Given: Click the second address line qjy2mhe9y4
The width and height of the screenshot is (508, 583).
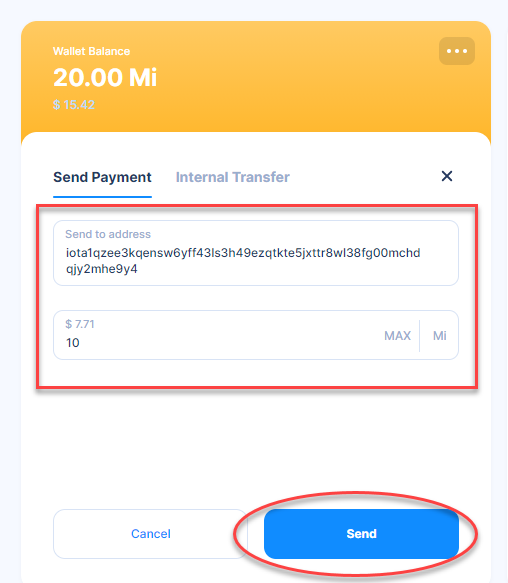Looking at the screenshot, I should (102, 269).
